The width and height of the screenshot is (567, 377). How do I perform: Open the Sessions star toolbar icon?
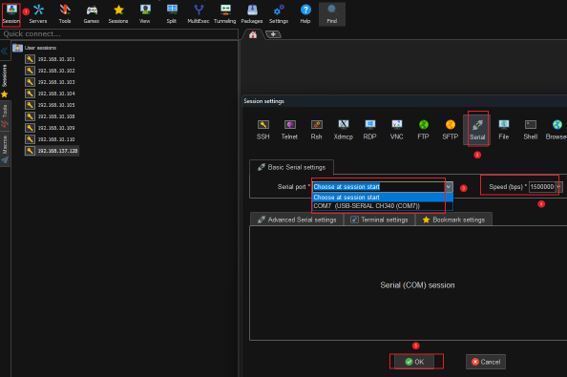point(118,14)
